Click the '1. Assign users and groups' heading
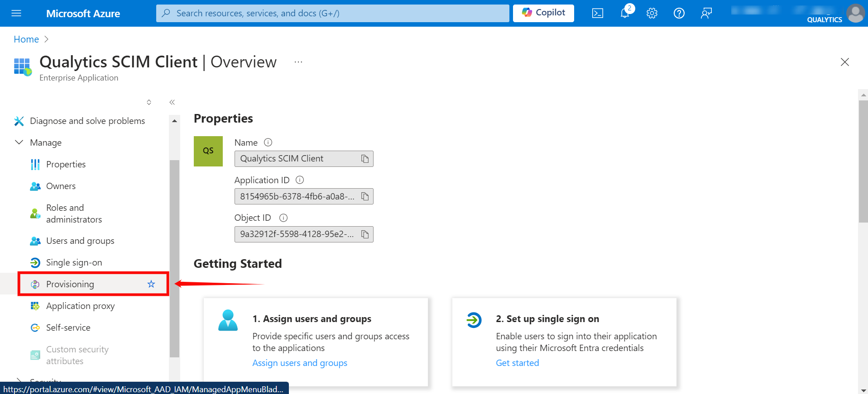 [312, 319]
